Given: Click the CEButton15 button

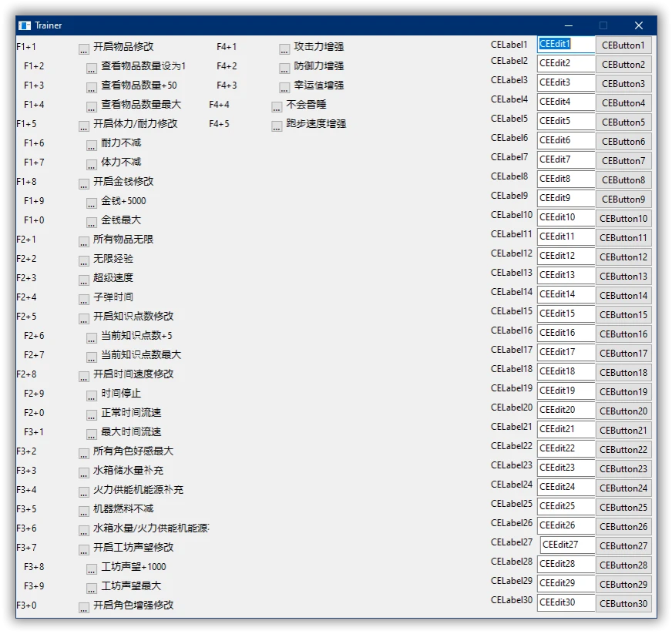Looking at the screenshot, I should point(624,314).
